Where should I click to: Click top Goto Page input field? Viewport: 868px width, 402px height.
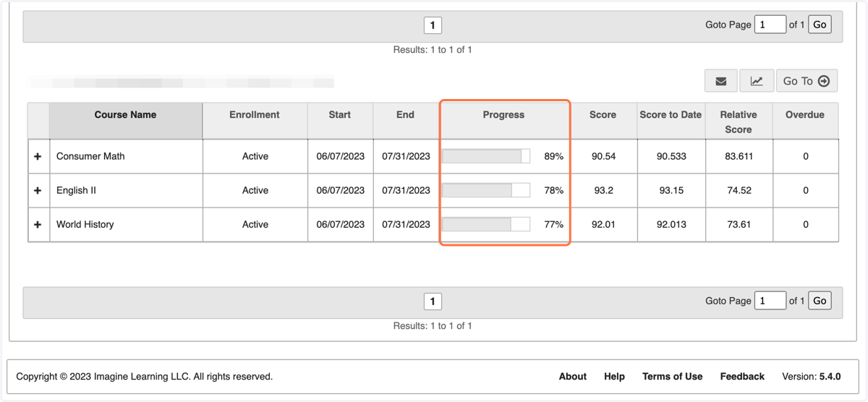tap(770, 24)
